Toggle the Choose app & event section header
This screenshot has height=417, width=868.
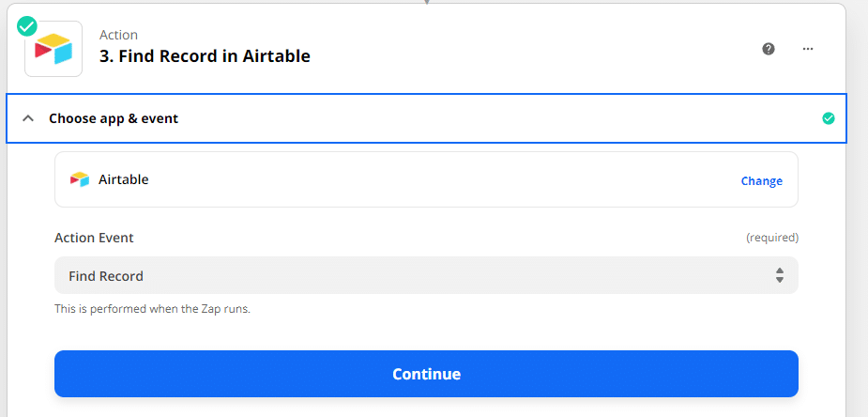426,118
